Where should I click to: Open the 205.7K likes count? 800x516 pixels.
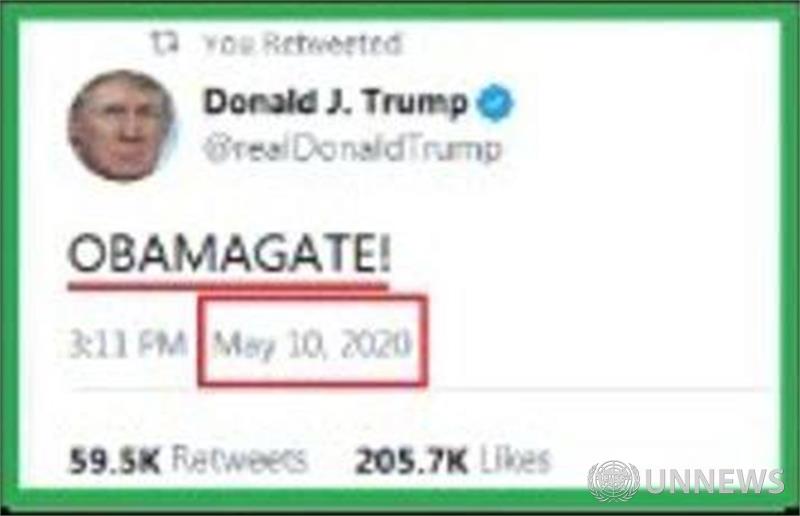(x=410, y=461)
